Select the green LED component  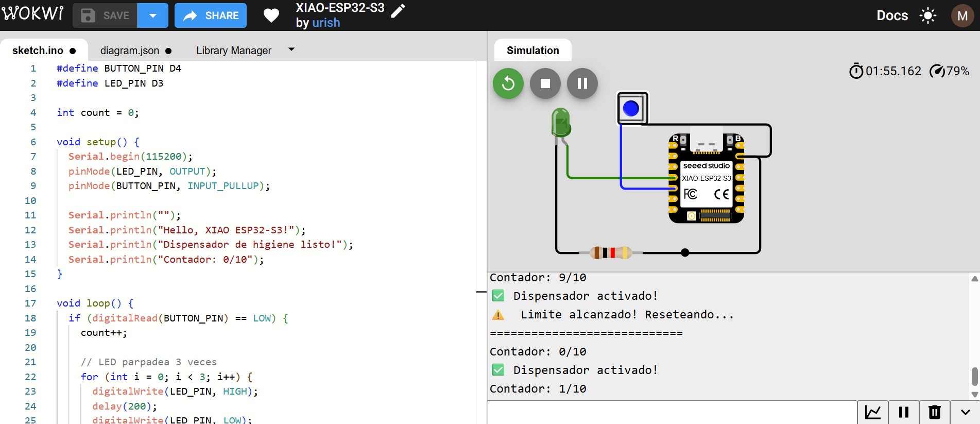tap(560, 123)
